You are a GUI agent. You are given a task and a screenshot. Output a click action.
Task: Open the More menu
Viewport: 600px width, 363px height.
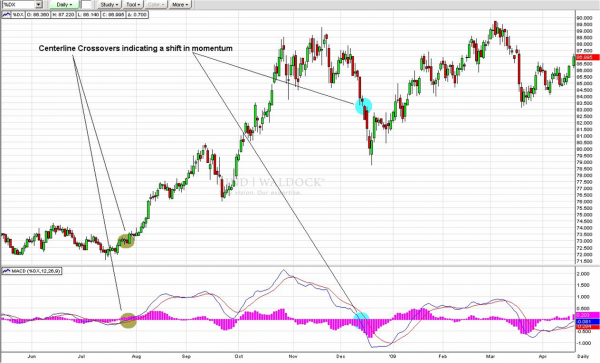180,5
